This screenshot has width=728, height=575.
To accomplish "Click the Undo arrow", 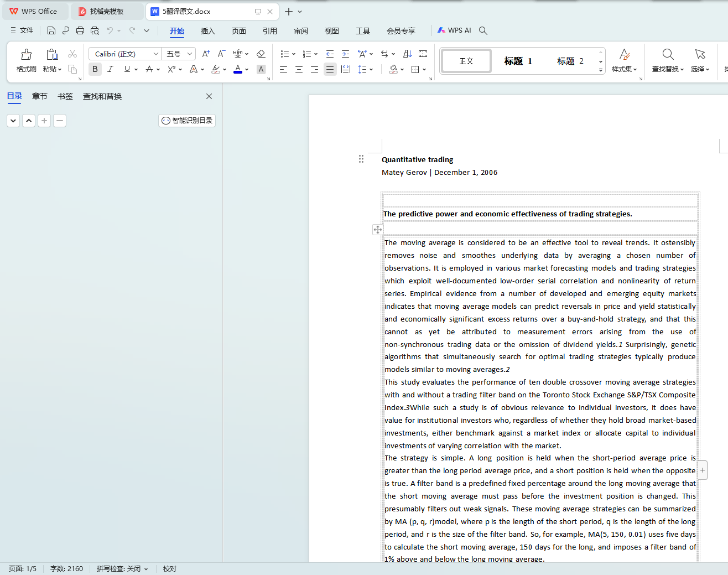I will (x=110, y=30).
